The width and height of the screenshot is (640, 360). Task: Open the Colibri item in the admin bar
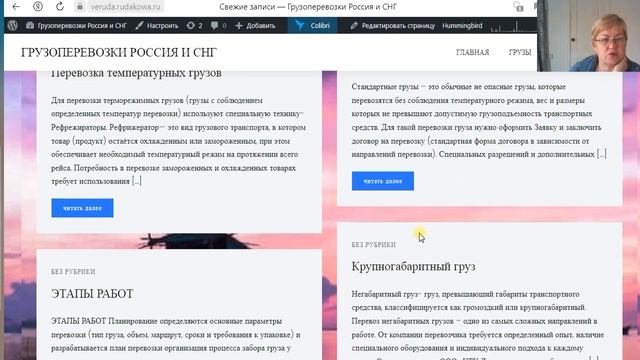pos(312,25)
